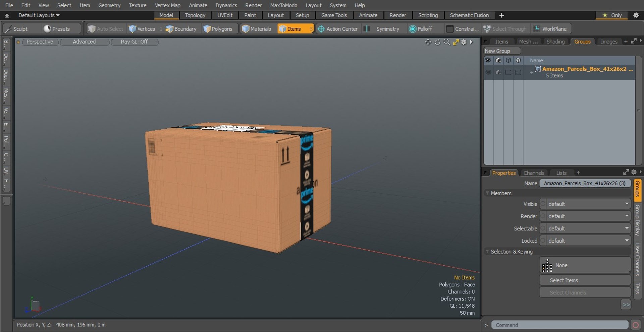
Task: Switch to Materials selection mode
Action: coord(257,29)
